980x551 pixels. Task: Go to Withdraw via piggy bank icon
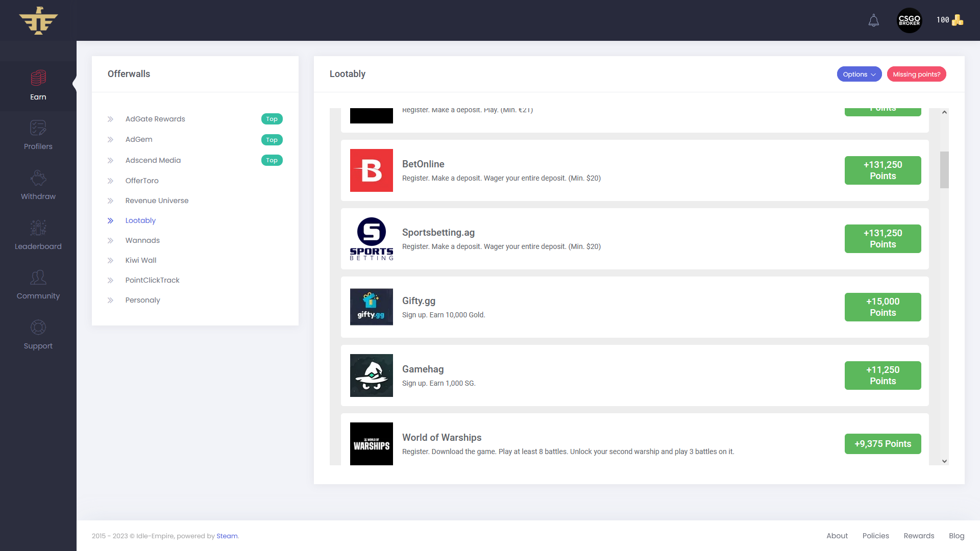[x=38, y=178]
